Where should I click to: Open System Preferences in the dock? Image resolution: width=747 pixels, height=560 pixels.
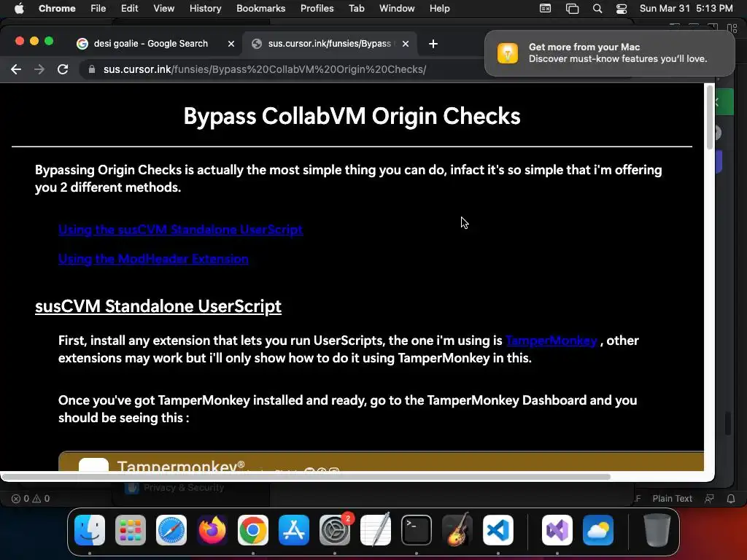click(x=335, y=530)
